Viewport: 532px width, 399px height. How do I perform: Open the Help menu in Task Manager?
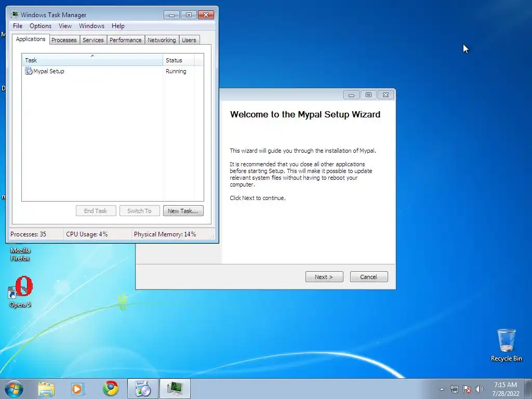[x=118, y=26]
